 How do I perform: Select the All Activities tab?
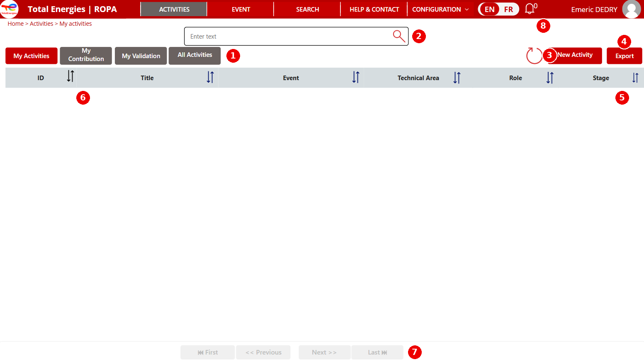(x=195, y=56)
